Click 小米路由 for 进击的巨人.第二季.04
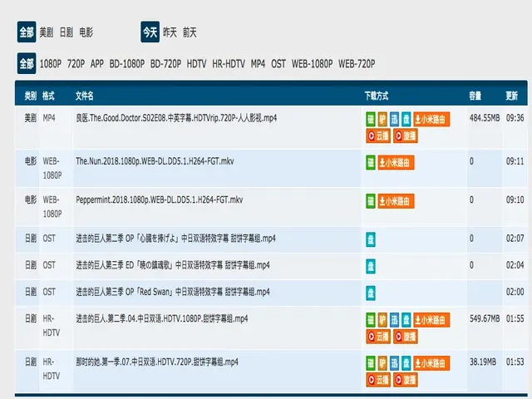 click(431, 320)
